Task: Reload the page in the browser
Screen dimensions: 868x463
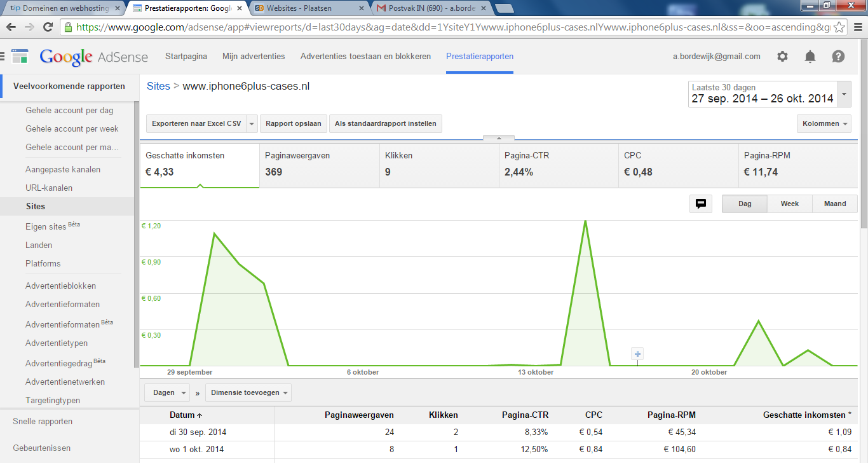Action: pyautogui.click(x=48, y=27)
